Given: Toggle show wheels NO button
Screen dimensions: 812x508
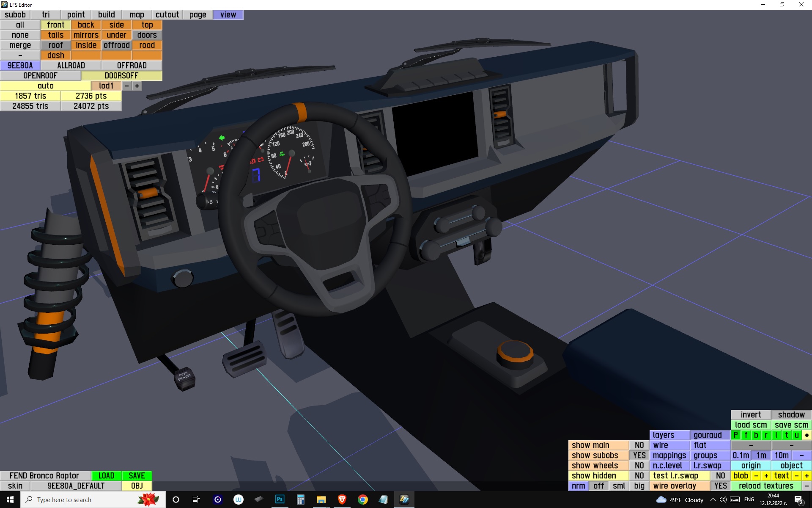Looking at the screenshot, I should pos(639,466).
